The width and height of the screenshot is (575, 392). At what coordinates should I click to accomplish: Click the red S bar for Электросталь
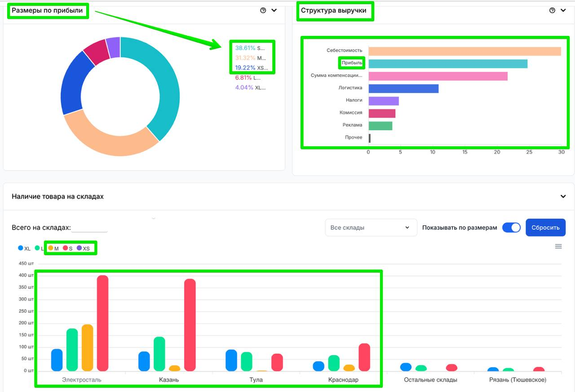[103, 323]
